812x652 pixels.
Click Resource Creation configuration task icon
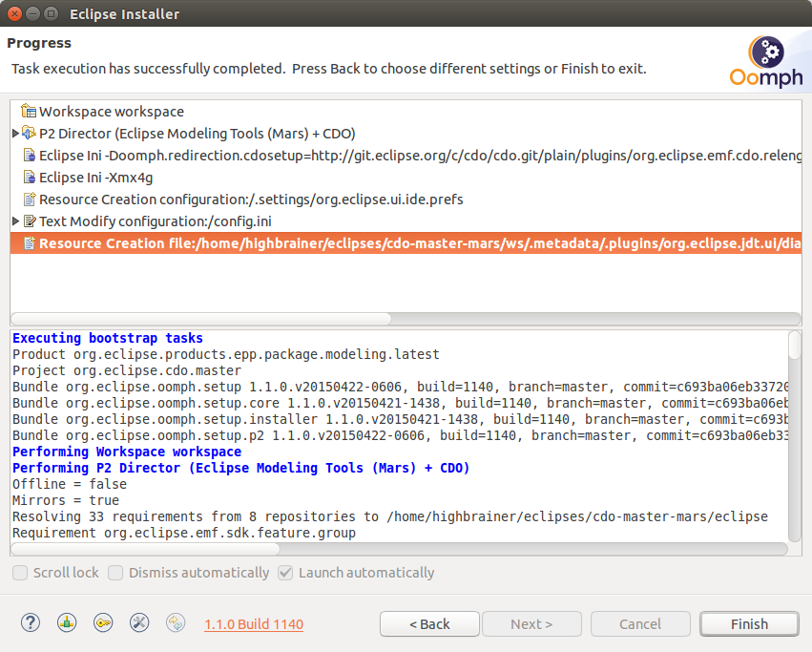30,199
